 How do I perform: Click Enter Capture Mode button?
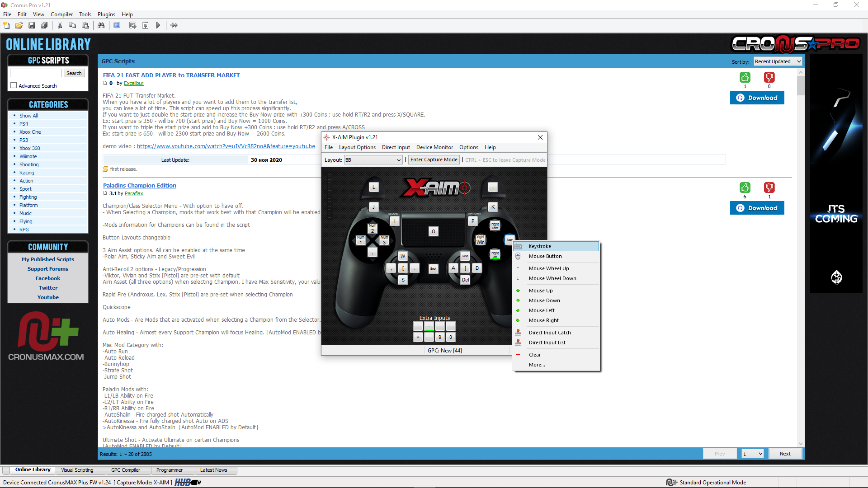click(x=434, y=159)
